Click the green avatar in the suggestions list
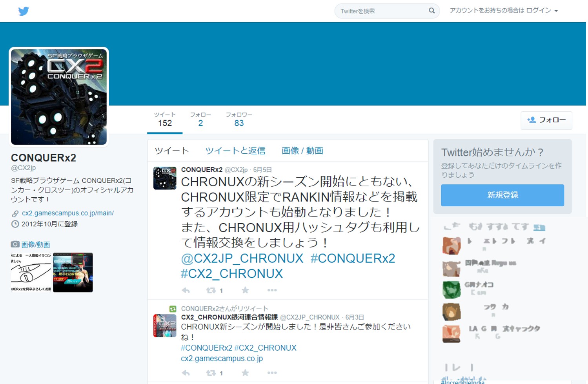This screenshot has height=384, width=588. (451, 290)
